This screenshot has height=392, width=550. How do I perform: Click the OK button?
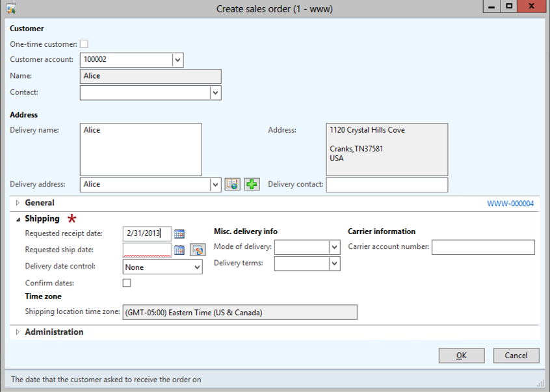tap(461, 356)
